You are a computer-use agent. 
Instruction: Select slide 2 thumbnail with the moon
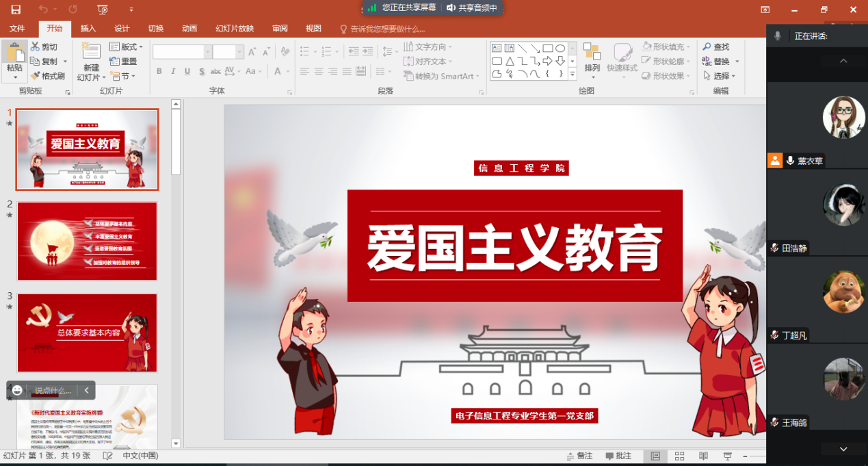[87, 241]
